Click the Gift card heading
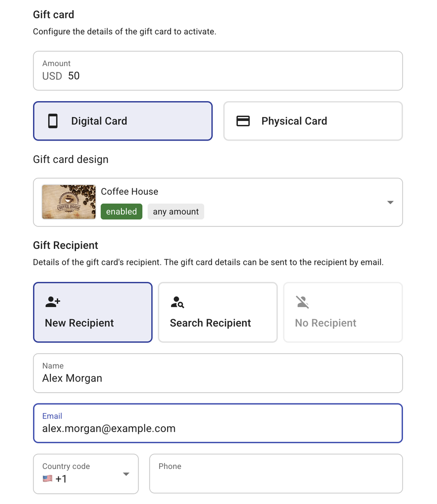Viewport: 437px width, 504px height. pos(53,15)
